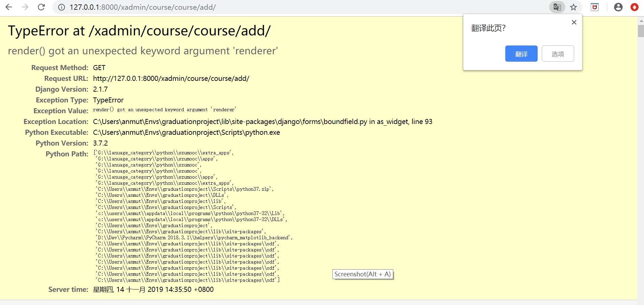The height and width of the screenshot is (305, 644).
Task: Click the Exception Type value TypeError
Action: [x=108, y=100]
